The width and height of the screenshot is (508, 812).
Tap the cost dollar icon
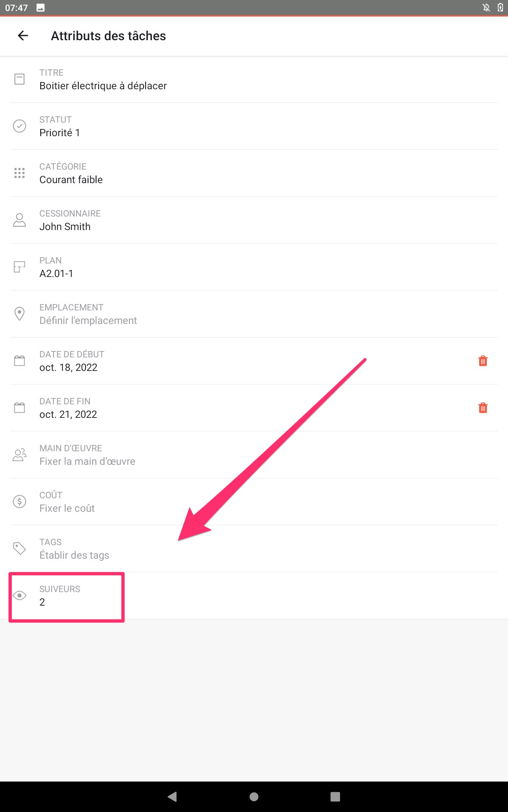point(19,502)
